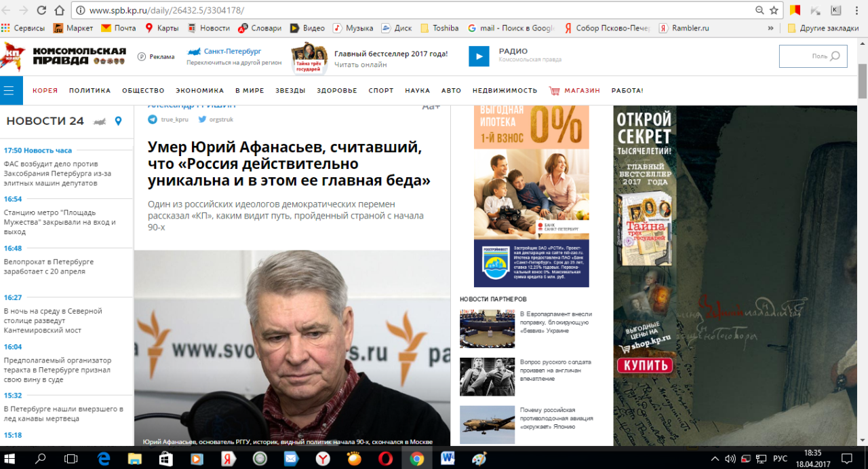Click the search magnifier in site search box
This screenshot has width=868, height=469.
pos(835,56)
